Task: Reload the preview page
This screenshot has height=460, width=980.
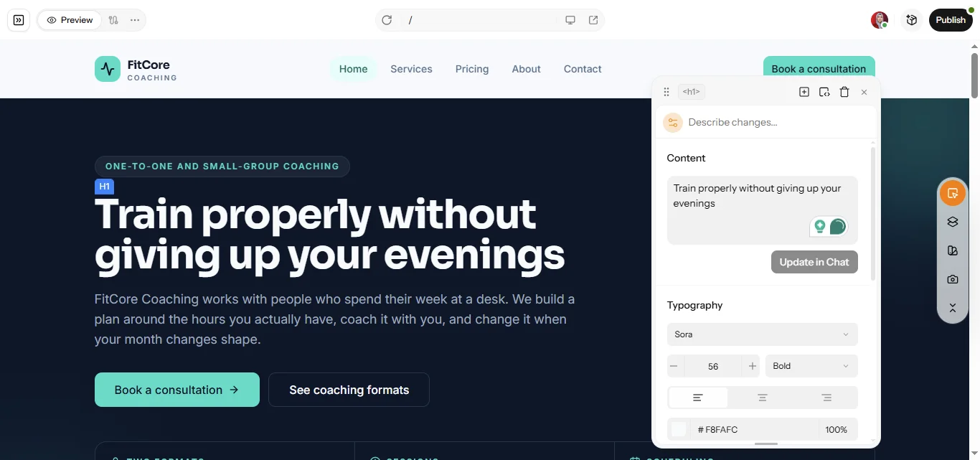Action: pos(387,20)
